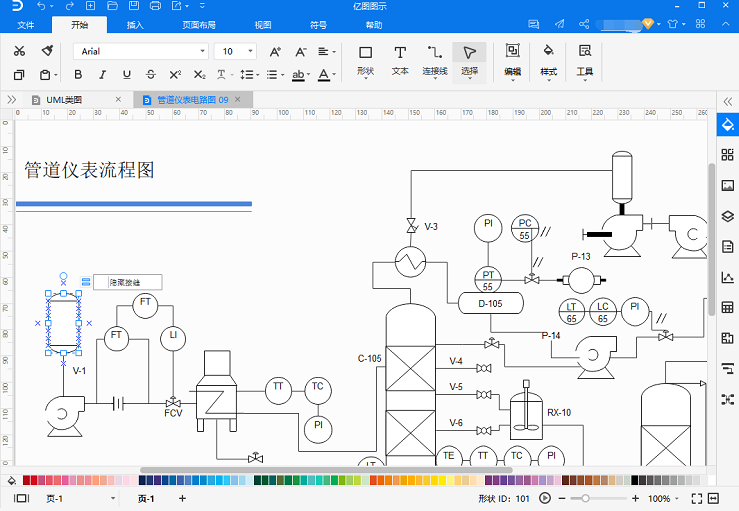This screenshot has height=511, width=739.
Task: Add a new page with plus button
Action: pyautogui.click(x=182, y=498)
